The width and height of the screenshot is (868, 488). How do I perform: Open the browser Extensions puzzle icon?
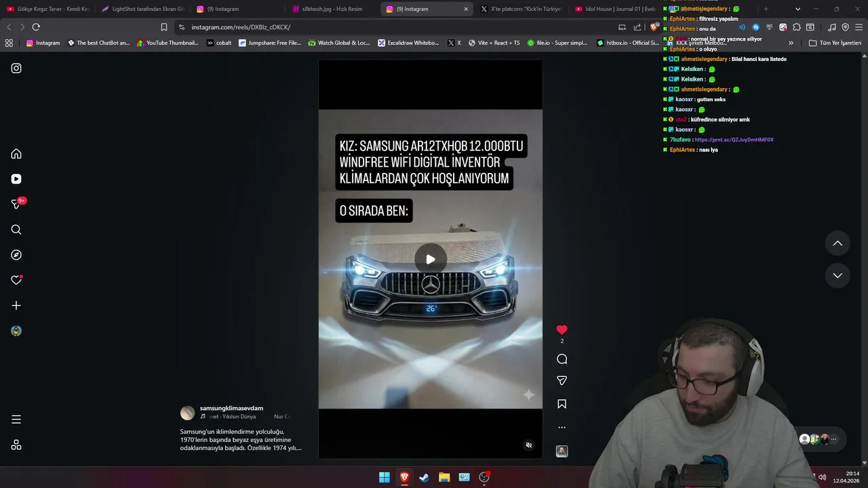(x=797, y=27)
